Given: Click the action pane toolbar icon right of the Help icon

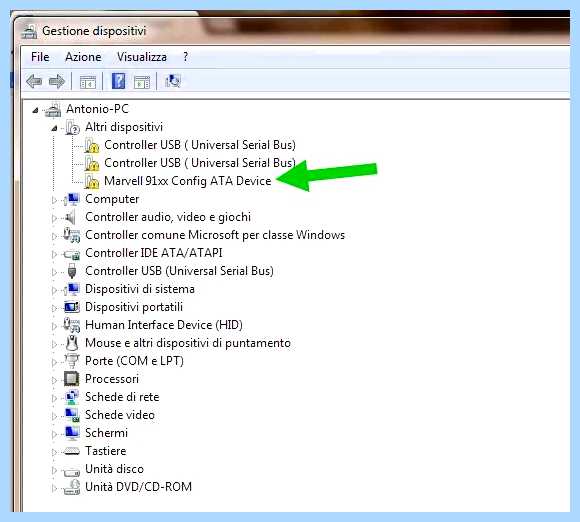Looking at the screenshot, I should 142,82.
